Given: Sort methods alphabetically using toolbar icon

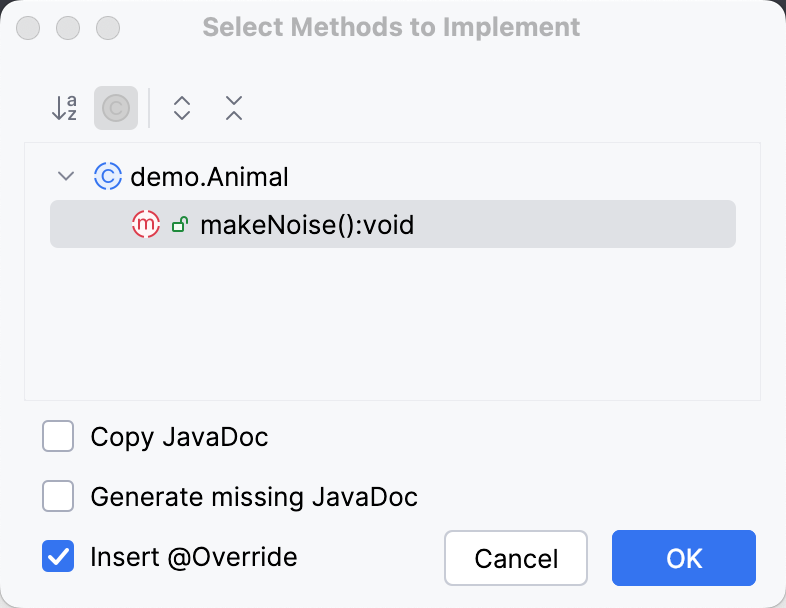Looking at the screenshot, I should pos(64,108).
